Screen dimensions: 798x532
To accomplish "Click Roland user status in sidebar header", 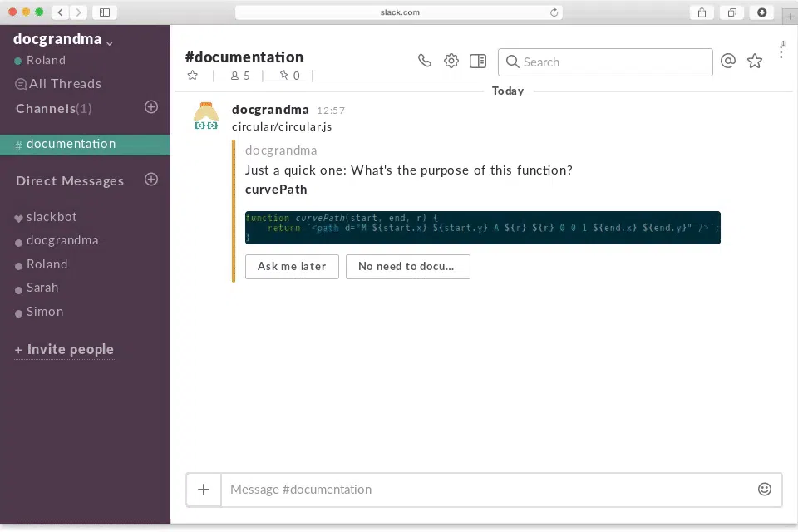I will [40, 60].
